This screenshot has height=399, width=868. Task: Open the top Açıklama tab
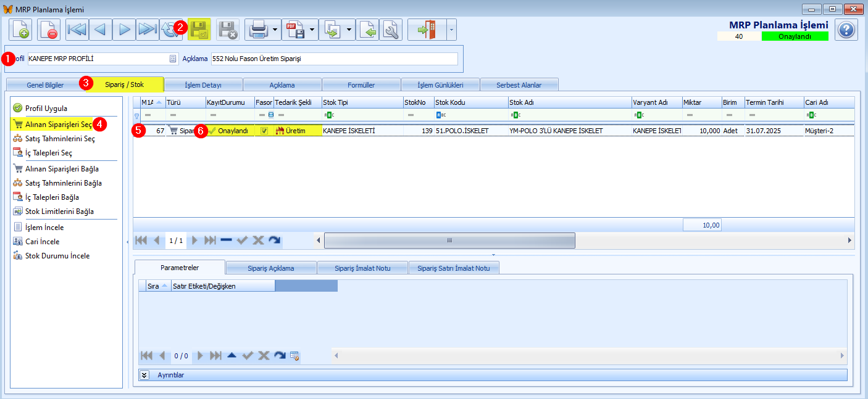pyautogui.click(x=282, y=84)
